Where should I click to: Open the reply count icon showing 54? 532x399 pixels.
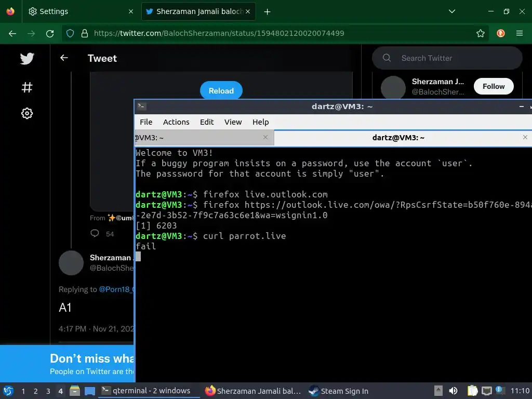click(x=95, y=233)
